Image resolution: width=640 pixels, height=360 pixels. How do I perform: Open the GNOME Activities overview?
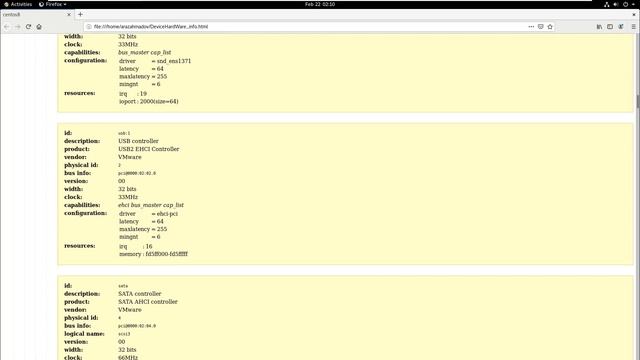(18, 4)
